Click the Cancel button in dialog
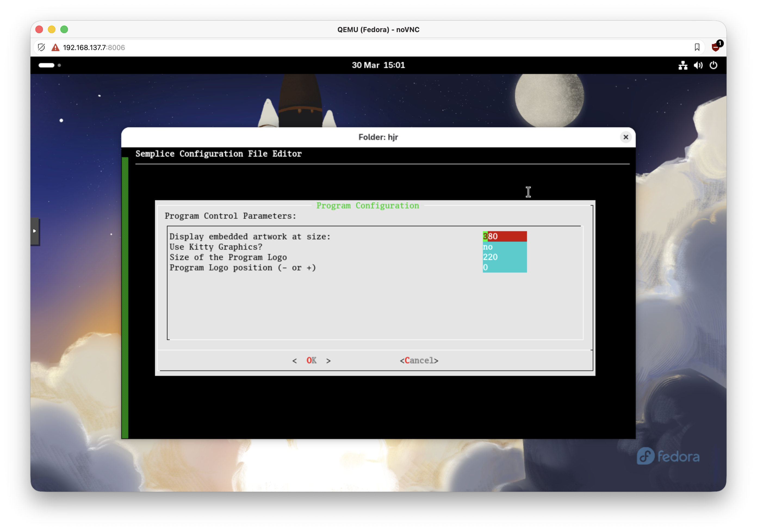Viewport: 757px width, 532px height. pos(419,360)
